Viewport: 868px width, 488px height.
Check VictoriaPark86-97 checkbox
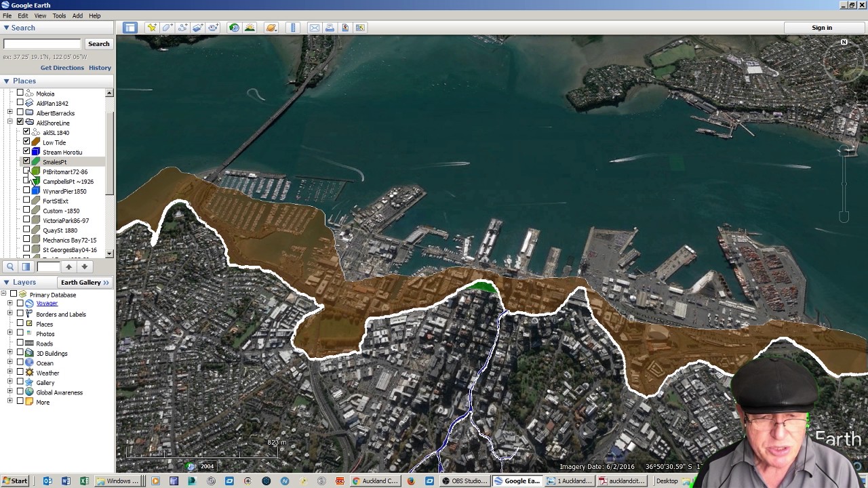pos(26,220)
